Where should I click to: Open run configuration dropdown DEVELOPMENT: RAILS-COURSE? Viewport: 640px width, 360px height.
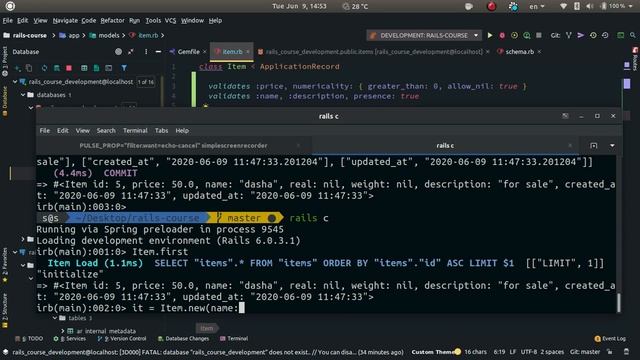tap(424, 36)
